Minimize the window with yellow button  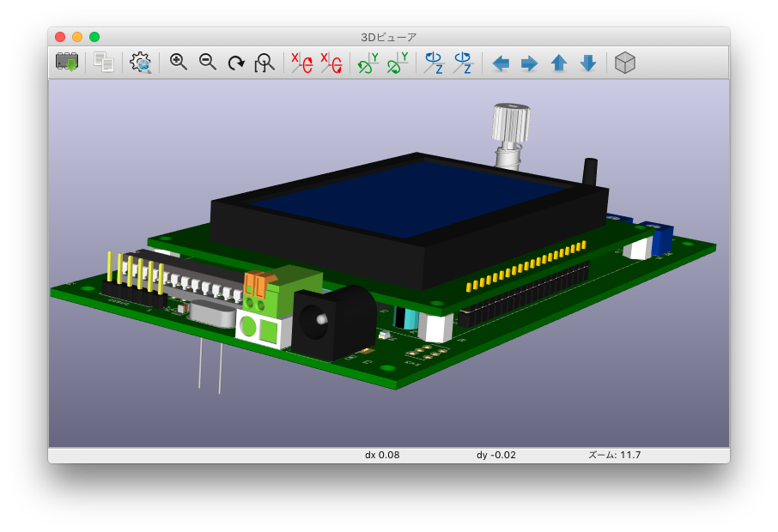(77, 37)
